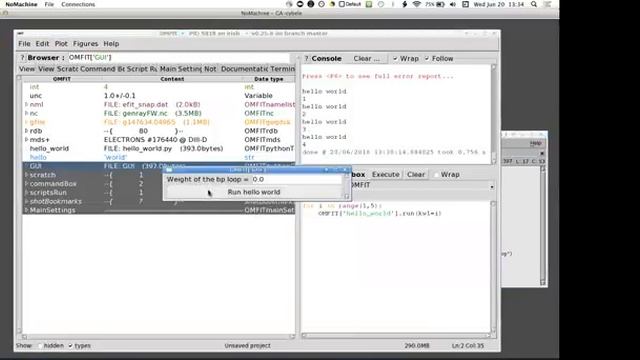The height and width of the screenshot is (360, 640).
Task: Click the date and time display
Action: tap(498, 4)
